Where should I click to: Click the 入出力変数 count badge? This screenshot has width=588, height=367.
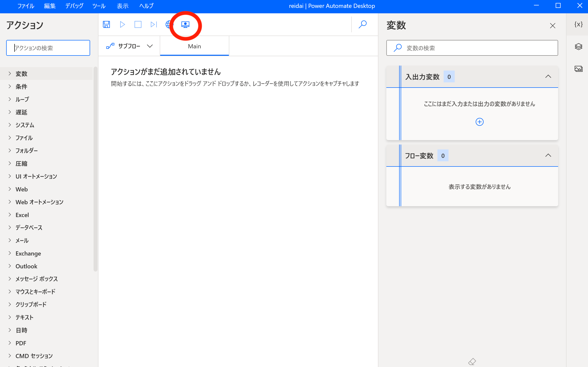(x=449, y=77)
